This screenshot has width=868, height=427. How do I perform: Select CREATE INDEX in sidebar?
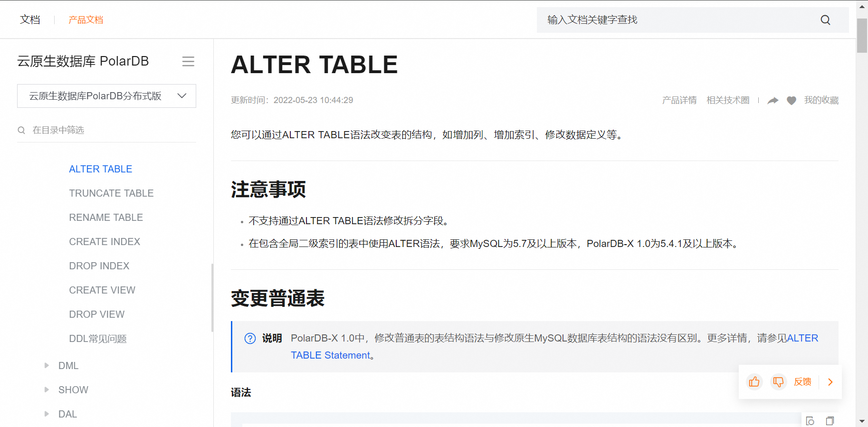(x=105, y=242)
